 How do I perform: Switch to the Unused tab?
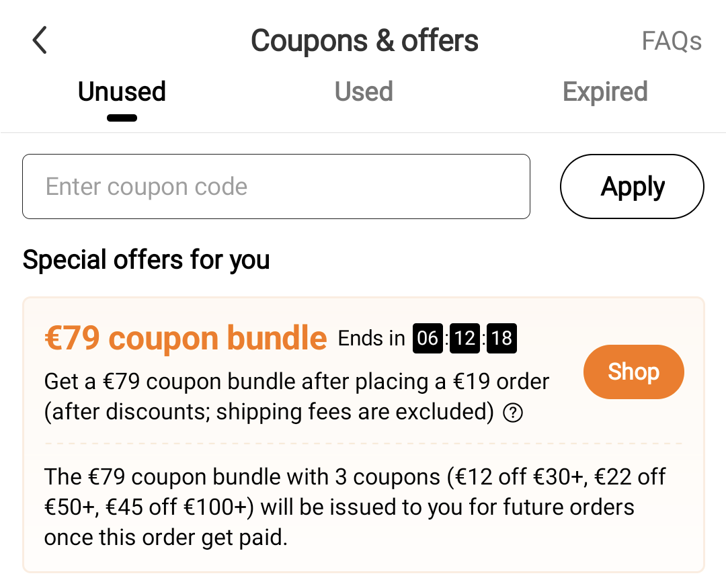pyautogui.click(x=122, y=92)
